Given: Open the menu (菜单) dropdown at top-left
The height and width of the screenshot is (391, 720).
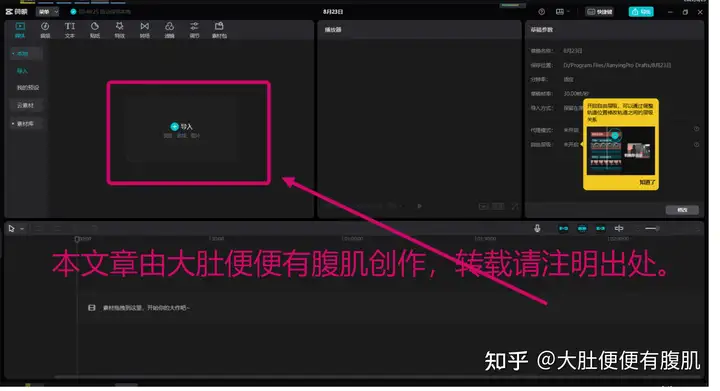Looking at the screenshot, I should pyautogui.click(x=48, y=11).
